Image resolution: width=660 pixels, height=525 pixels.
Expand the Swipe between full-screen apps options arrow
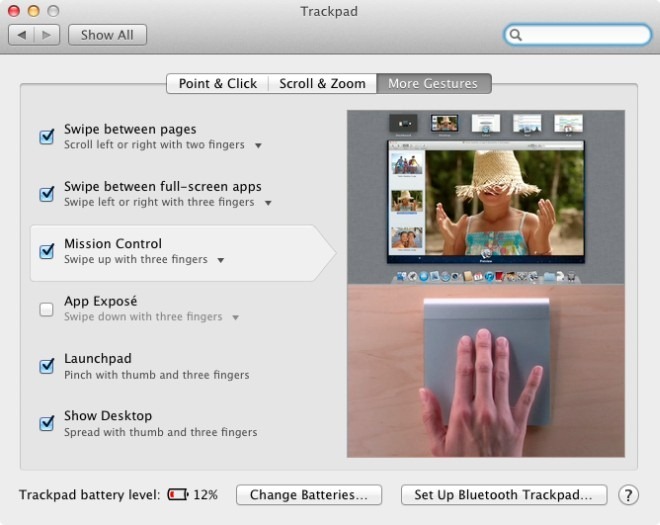268,203
